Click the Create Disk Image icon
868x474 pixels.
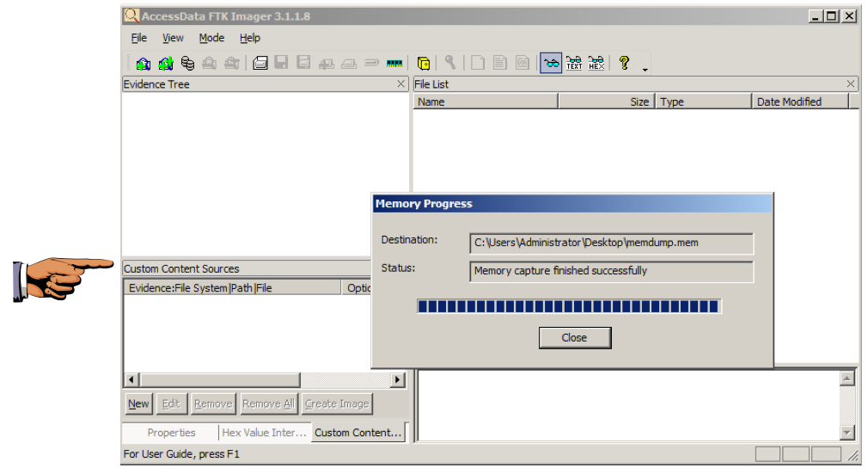(260, 64)
